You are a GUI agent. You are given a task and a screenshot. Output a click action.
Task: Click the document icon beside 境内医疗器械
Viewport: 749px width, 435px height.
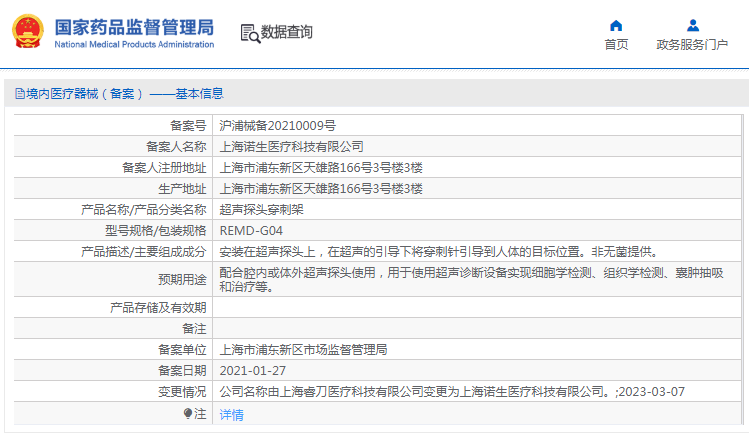pyautogui.click(x=20, y=94)
